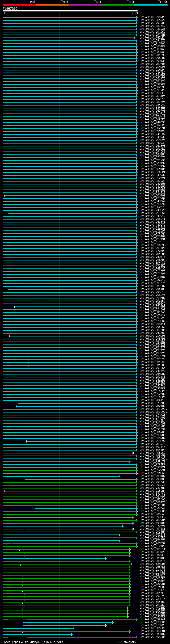Click the green ~80% identity legend segment
The height and width of the screenshot is (644, 170).
coord(118,5)
